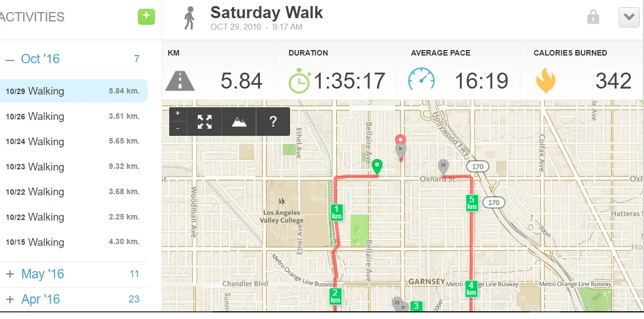Click the map zoom out minus button
The height and width of the screenshot is (319, 644).
tap(177, 128)
